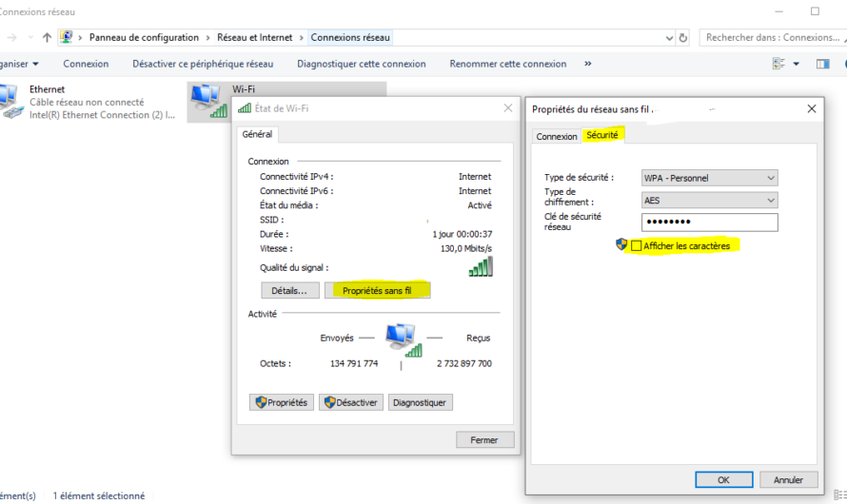Open Propriétés sans fil
847x504 pixels.
[377, 290]
